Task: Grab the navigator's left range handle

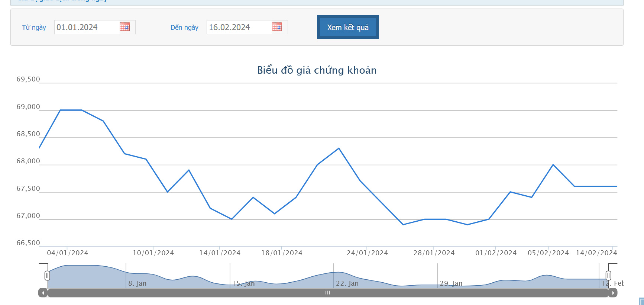Action: [47, 276]
